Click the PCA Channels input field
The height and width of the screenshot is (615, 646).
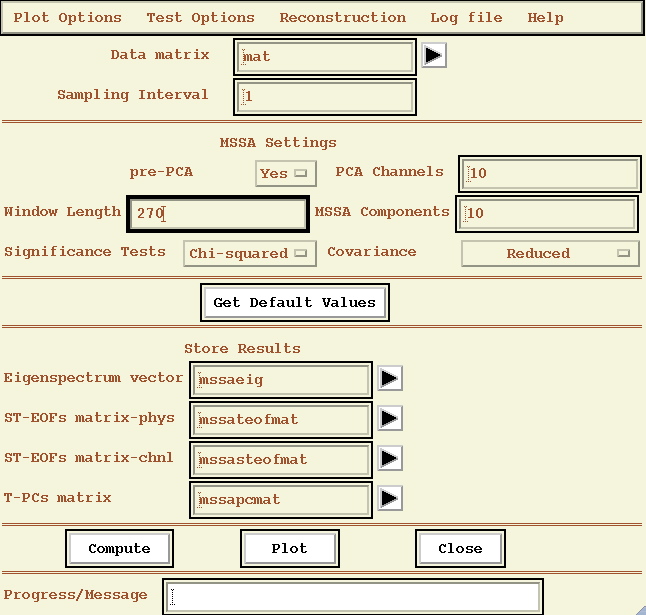tap(549, 173)
